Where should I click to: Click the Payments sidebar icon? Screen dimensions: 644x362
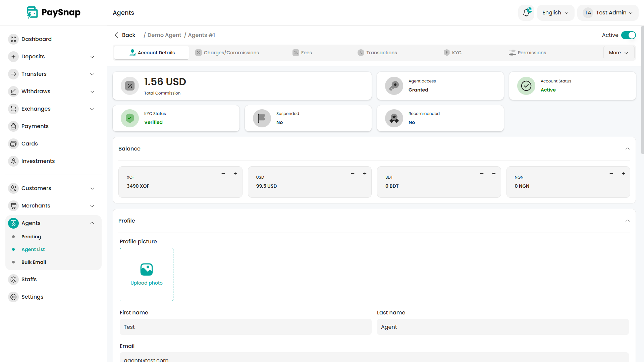click(13, 126)
